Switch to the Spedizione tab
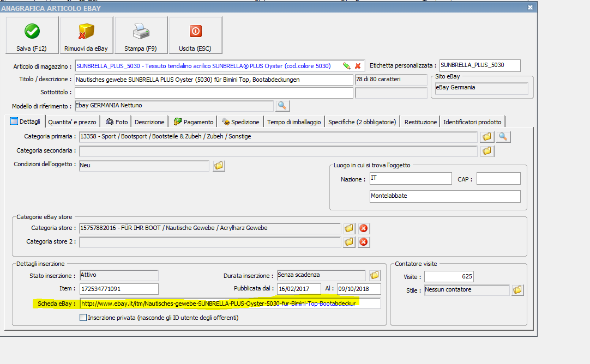 240,122
